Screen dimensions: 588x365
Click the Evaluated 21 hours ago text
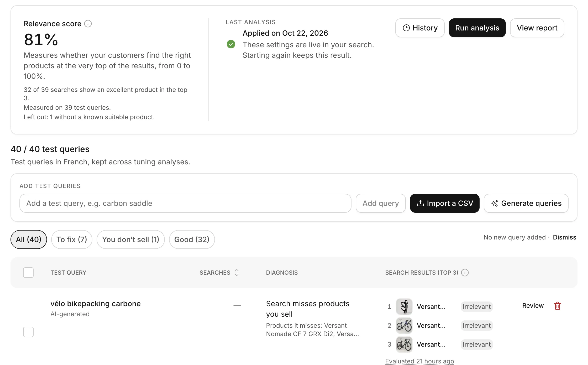point(420,361)
